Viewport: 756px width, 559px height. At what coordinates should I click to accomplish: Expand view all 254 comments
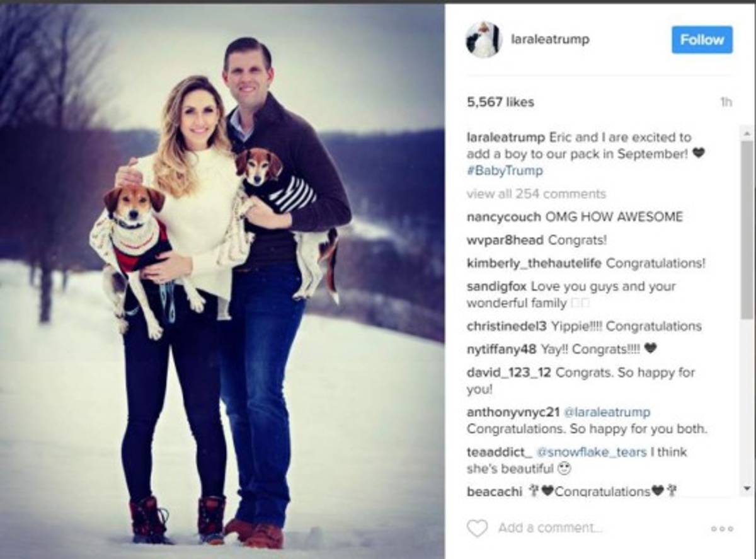[x=536, y=193]
